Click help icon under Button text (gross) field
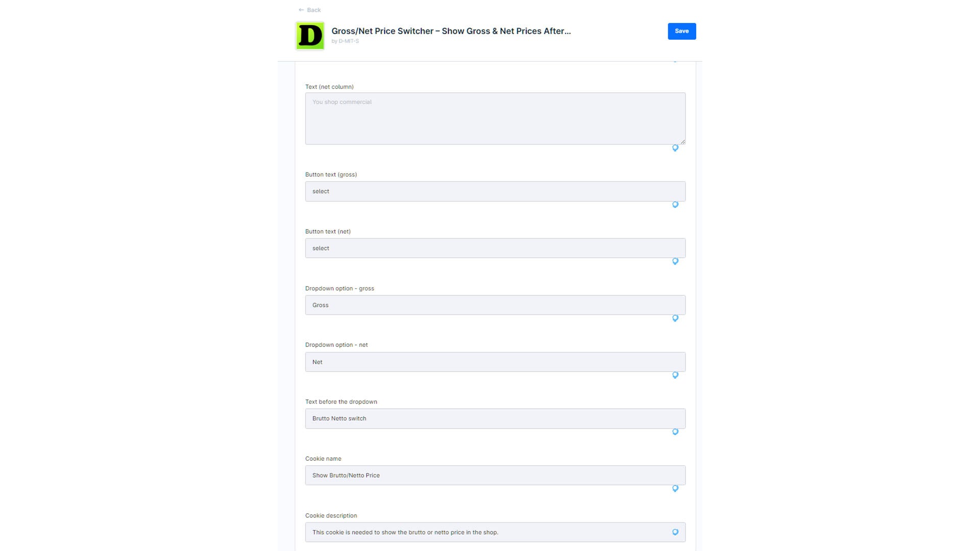980x551 pixels. pyautogui.click(x=675, y=205)
